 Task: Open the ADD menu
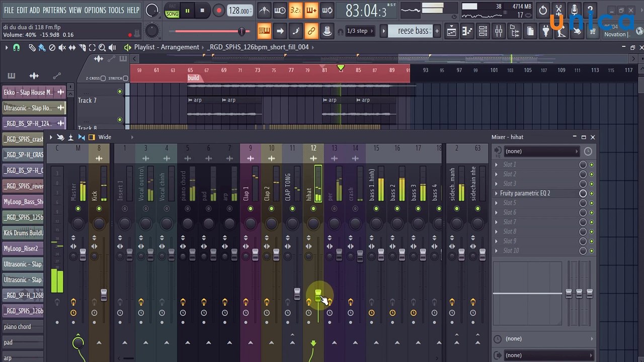[x=35, y=10]
